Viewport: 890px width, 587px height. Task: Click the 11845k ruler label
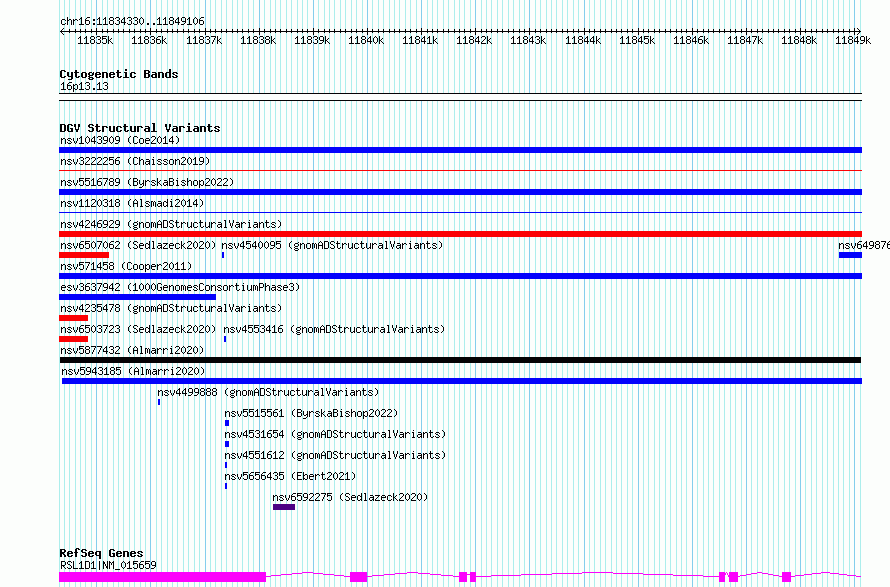(x=637, y=40)
